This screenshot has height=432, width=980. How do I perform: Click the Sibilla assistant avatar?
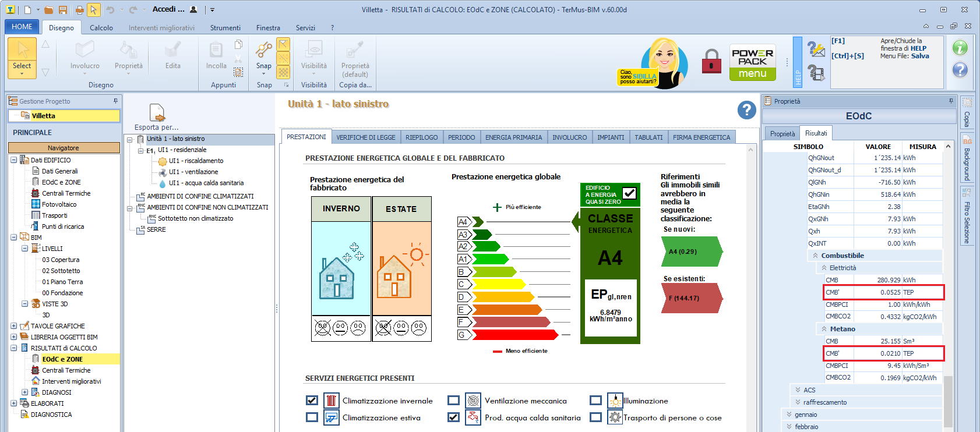pos(665,62)
